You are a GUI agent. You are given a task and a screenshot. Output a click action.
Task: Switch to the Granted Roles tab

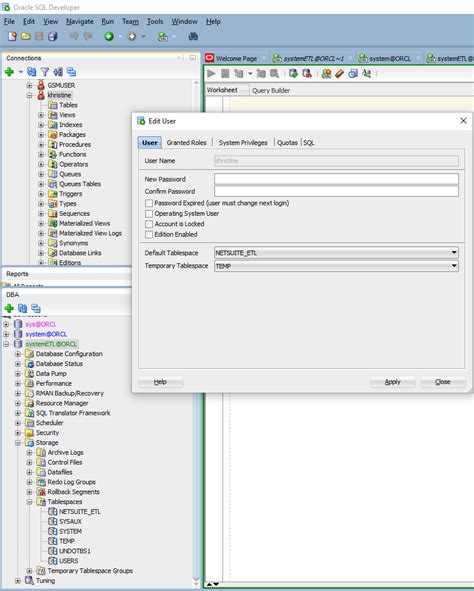tap(187, 142)
